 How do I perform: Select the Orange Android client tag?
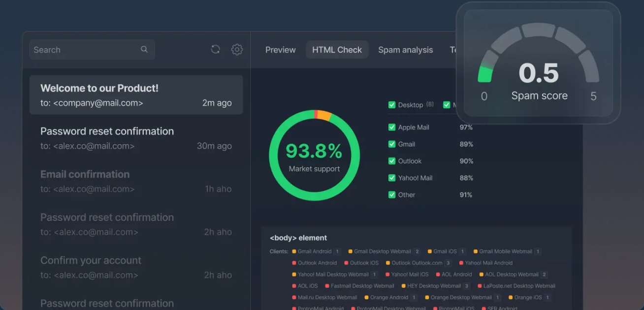tap(391, 297)
